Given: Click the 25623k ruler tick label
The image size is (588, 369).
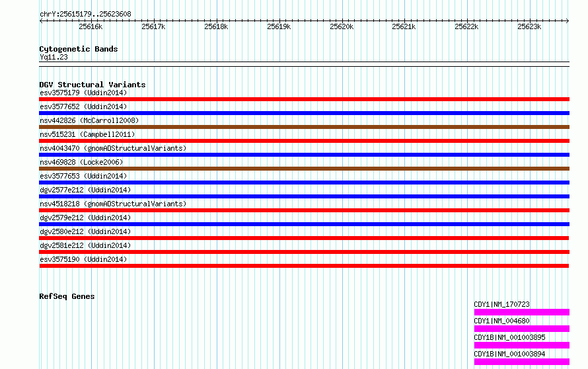Looking at the screenshot, I should (x=529, y=26).
